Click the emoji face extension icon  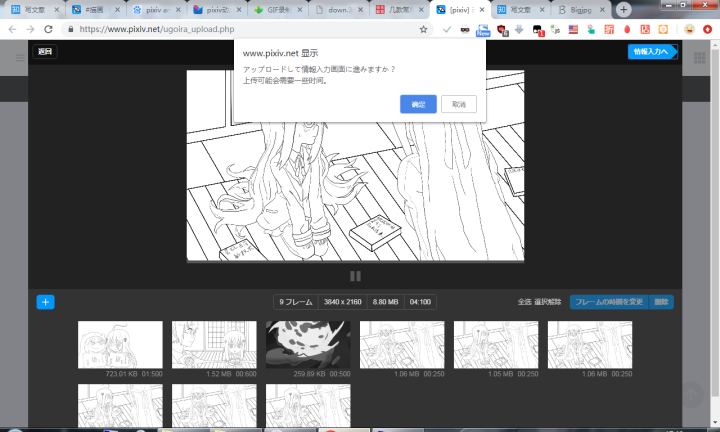coord(689,29)
